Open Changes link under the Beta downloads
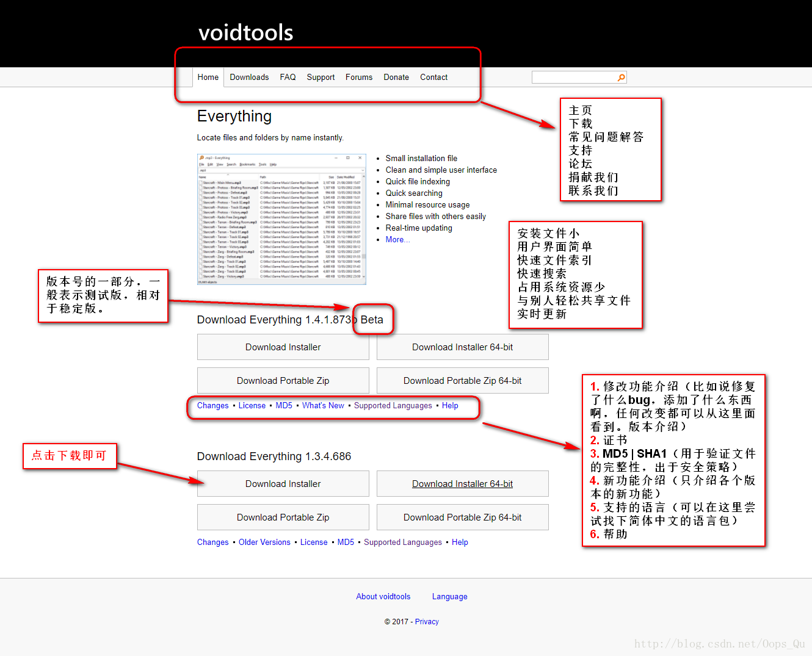 pyautogui.click(x=212, y=406)
